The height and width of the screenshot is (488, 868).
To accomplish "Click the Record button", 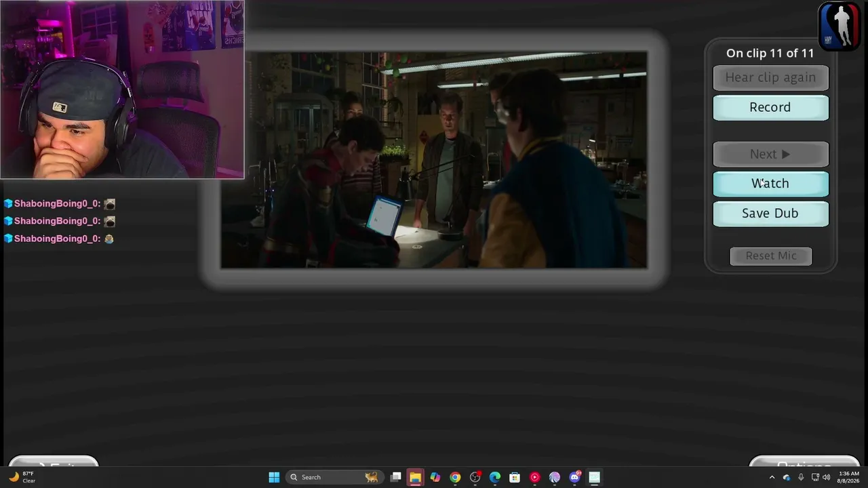I will (x=770, y=108).
